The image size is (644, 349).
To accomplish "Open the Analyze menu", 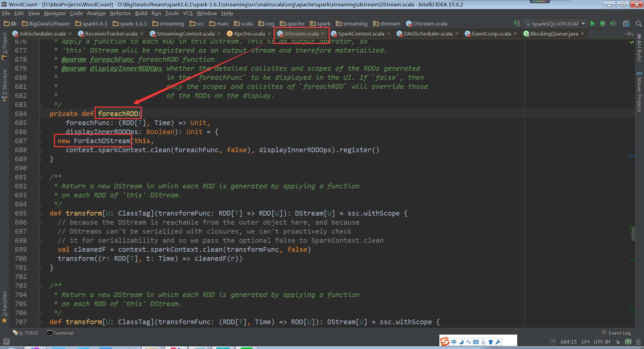I will coord(96,13).
